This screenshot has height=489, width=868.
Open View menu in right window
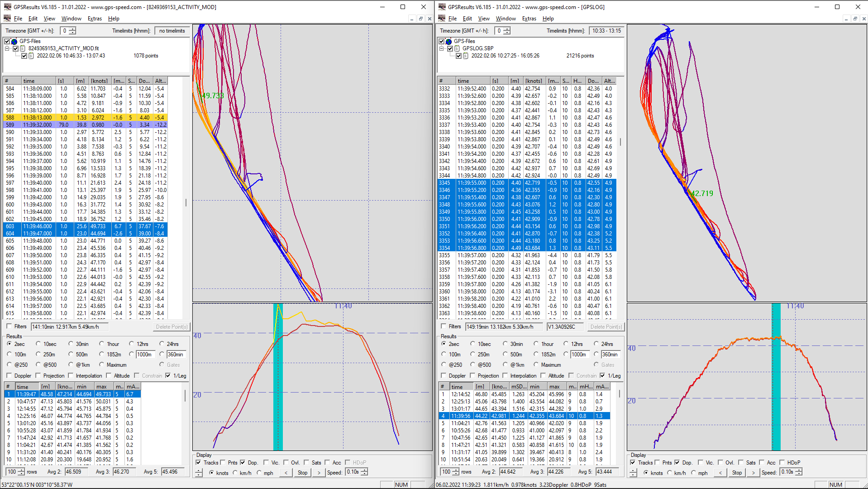coord(484,19)
